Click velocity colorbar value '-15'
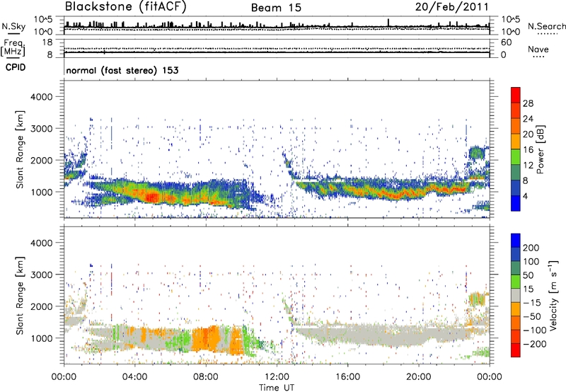 pos(532,303)
